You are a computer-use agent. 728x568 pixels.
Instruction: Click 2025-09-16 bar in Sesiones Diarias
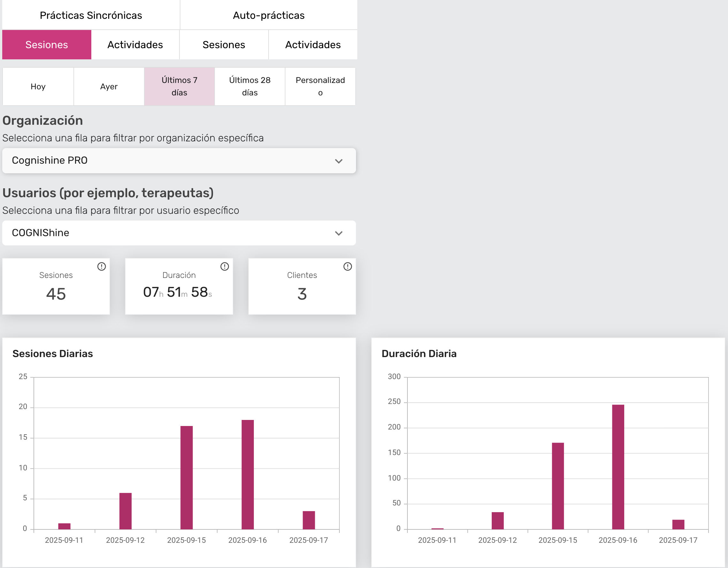(x=247, y=475)
